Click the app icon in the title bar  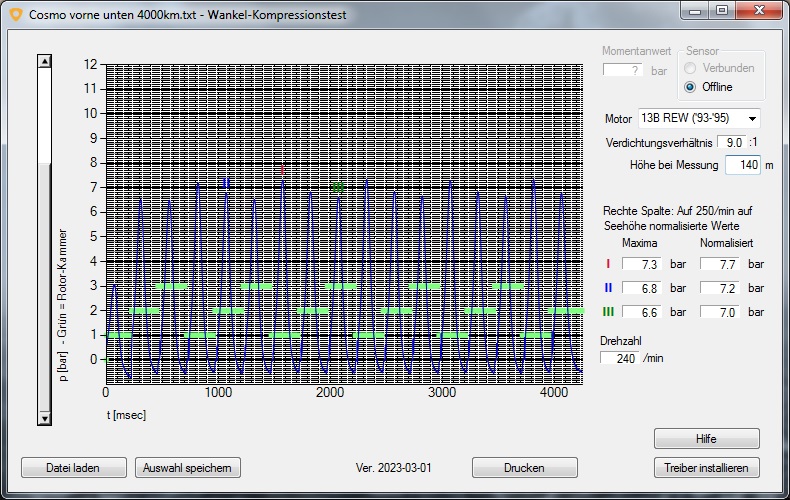pyautogui.click(x=14, y=15)
